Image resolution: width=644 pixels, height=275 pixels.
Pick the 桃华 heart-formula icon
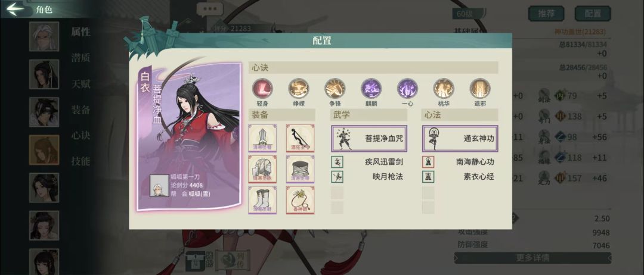point(444,89)
